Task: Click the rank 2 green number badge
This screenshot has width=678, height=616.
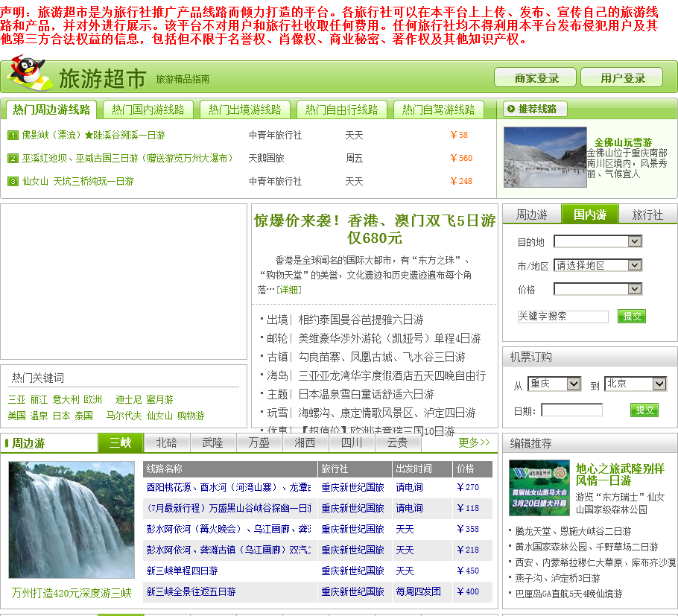Action: (x=13, y=158)
